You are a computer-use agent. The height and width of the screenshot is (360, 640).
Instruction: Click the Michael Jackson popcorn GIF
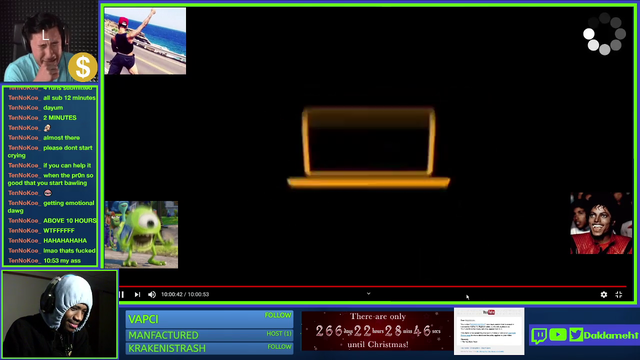[601, 223]
